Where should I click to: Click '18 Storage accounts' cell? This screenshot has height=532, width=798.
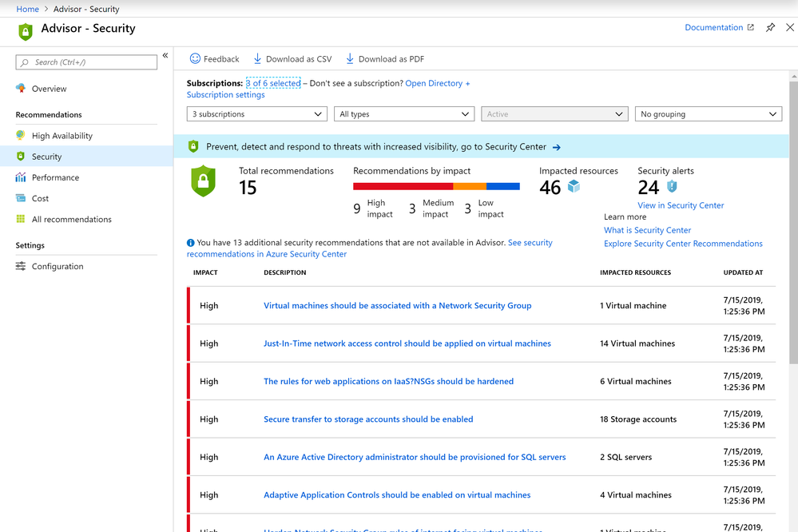click(x=638, y=419)
